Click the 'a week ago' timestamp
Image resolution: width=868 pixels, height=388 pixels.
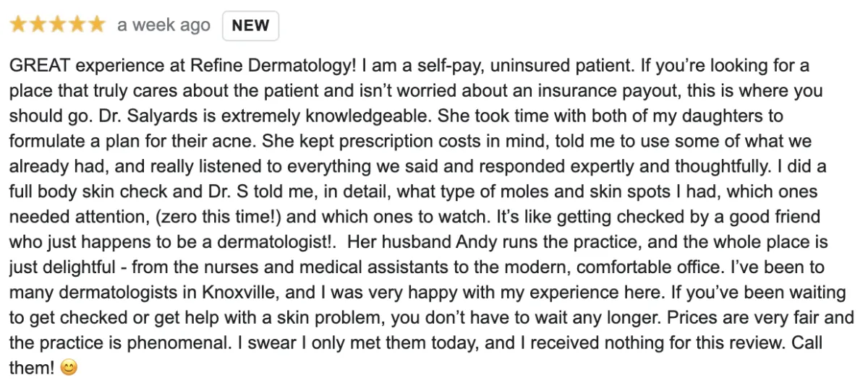pyautogui.click(x=163, y=25)
